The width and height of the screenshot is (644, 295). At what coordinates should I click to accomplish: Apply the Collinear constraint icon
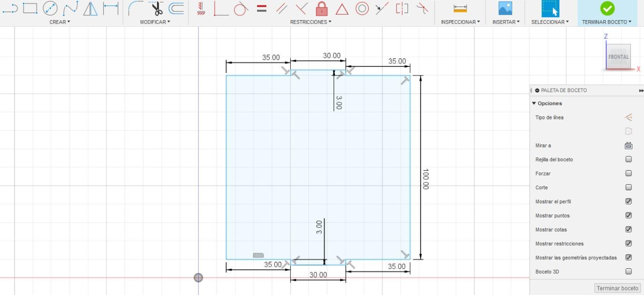click(x=382, y=8)
